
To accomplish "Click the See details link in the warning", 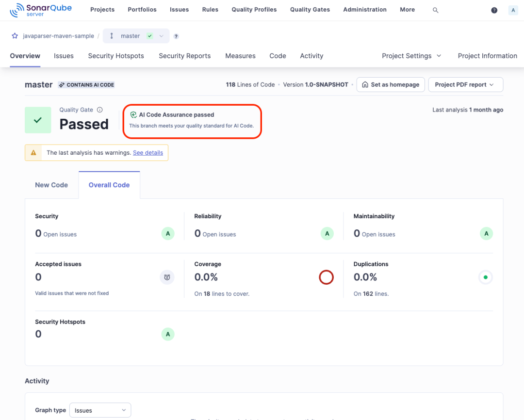I will click(x=148, y=152).
